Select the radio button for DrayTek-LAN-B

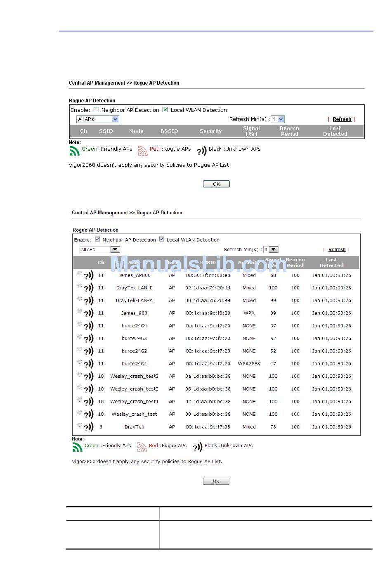click(80, 286)
